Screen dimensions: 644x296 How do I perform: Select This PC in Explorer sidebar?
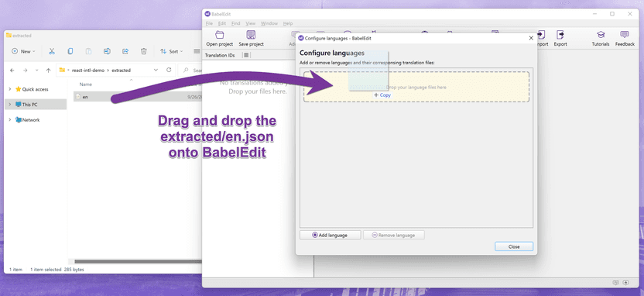click(26, 105)
